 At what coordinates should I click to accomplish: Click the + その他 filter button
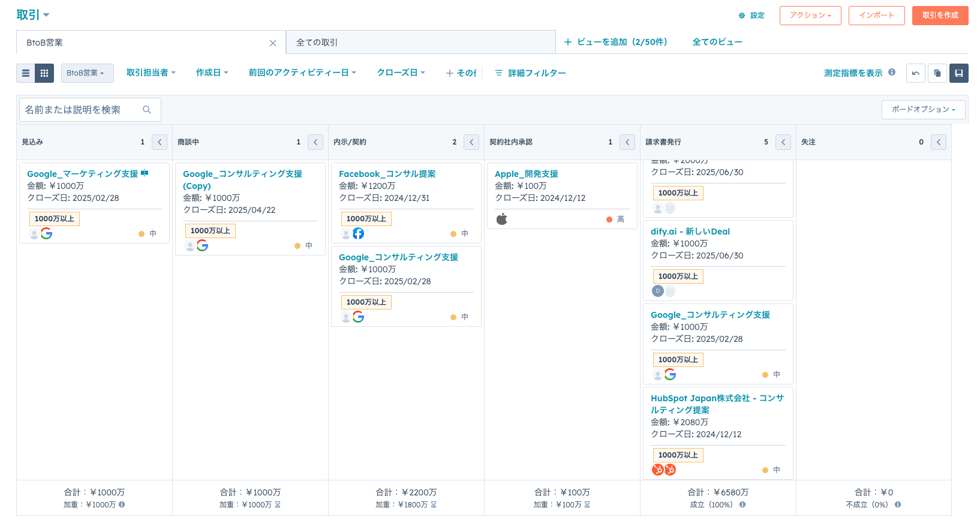pos(461,73)
